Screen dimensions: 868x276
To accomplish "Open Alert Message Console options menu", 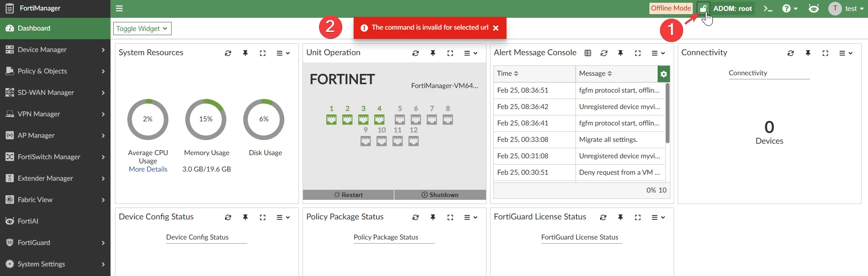I will point(658,53).
